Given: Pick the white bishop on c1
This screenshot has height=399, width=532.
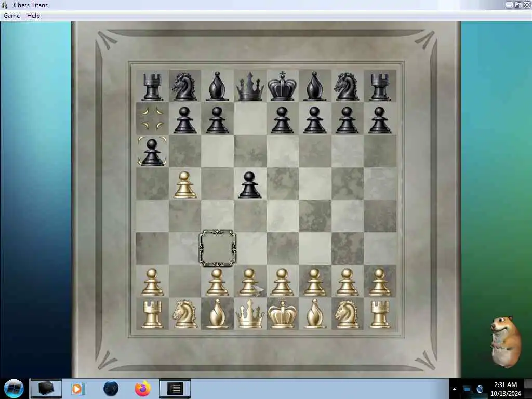Looking at the screenshot, I should (x=217, y=314).
